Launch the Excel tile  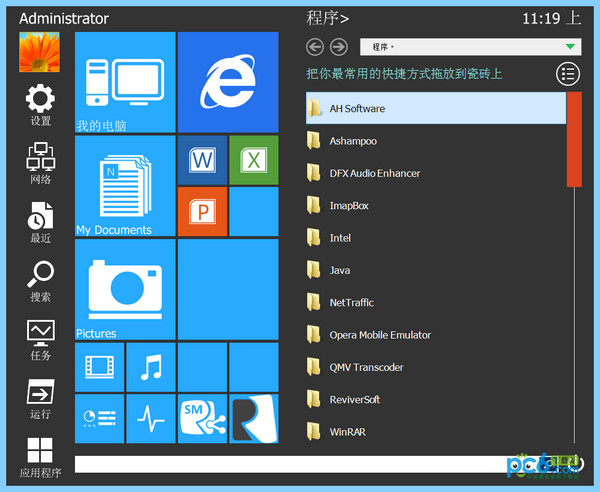click(254, 160)
